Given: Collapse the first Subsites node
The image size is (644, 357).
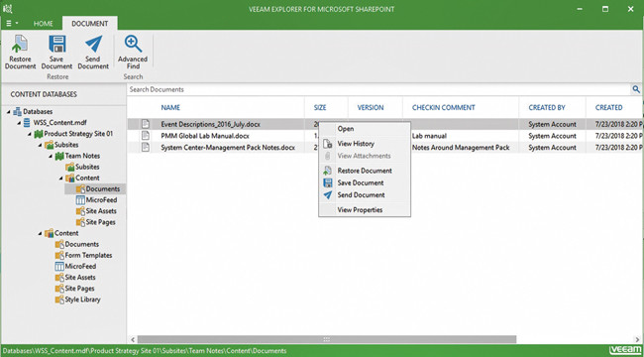Looking at the screenshot, I should point(41,145).
